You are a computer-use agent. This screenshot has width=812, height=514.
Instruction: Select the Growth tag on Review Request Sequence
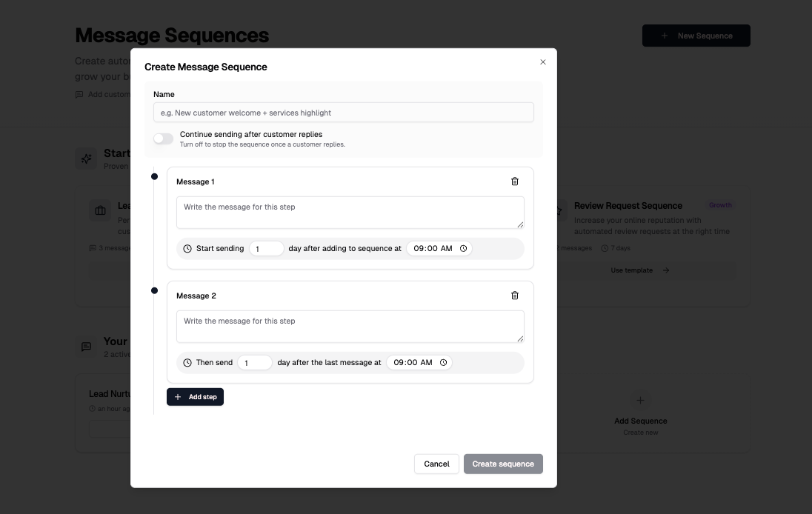pyautogui.click(x=720, y=205)
